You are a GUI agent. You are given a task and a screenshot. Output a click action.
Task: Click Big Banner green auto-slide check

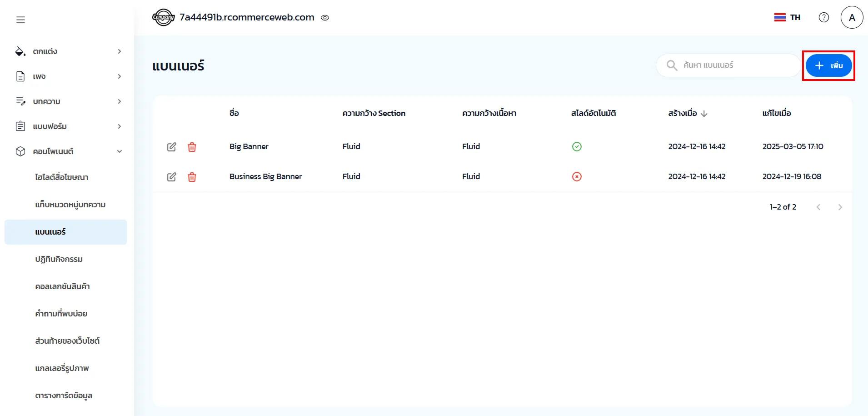pos(577,146)
